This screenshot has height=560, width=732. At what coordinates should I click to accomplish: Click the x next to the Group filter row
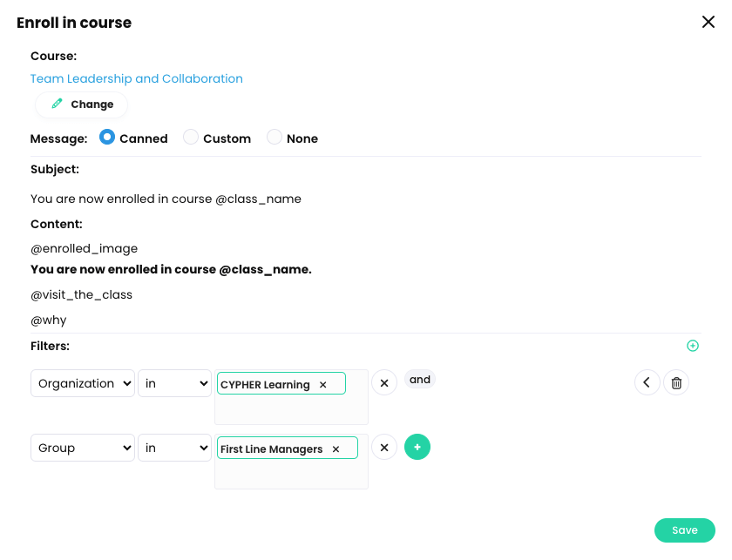pos(384,447)
